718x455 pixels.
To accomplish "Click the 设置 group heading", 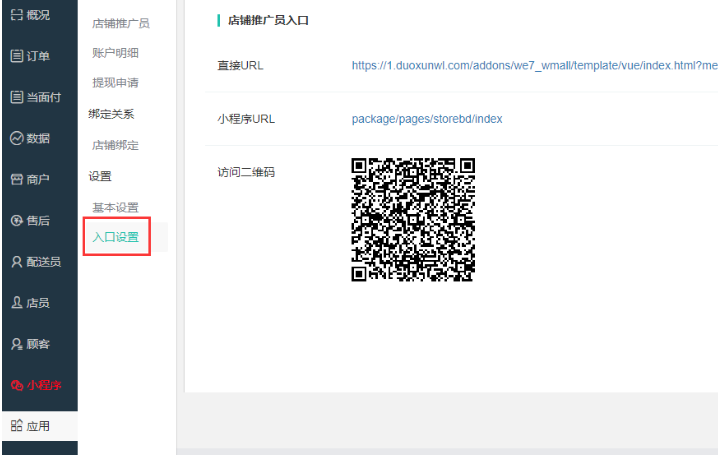I will (x=100, y=176).
